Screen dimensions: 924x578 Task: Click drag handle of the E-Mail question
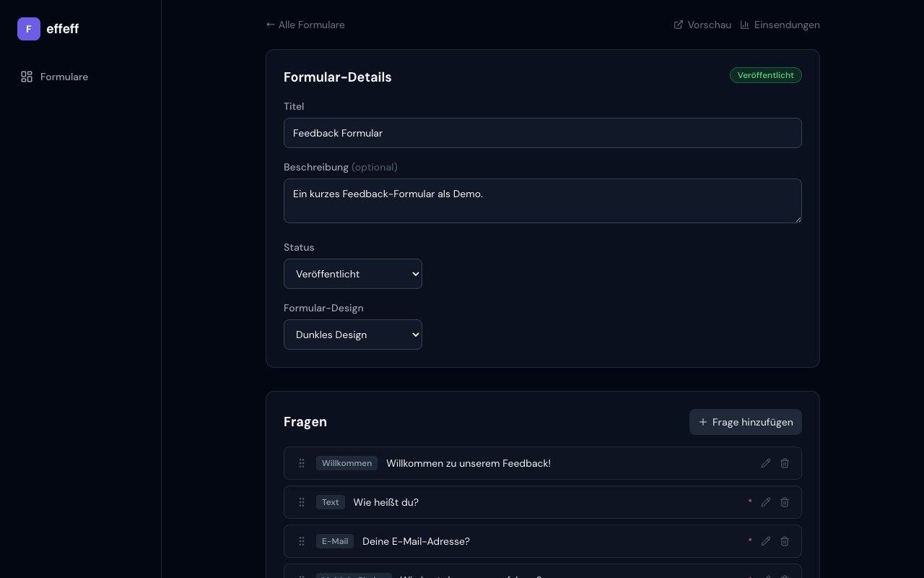click(x=302, y=541)
